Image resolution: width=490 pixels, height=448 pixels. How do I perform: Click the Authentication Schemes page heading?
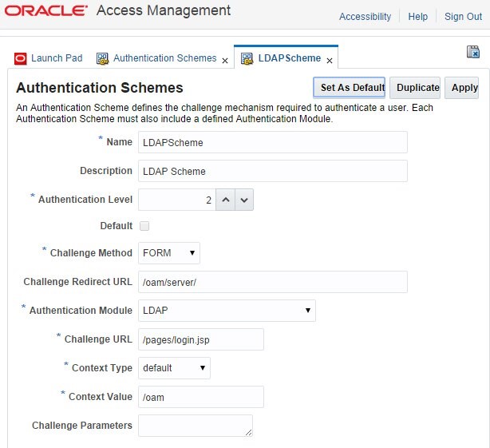[x=100, y=88]
